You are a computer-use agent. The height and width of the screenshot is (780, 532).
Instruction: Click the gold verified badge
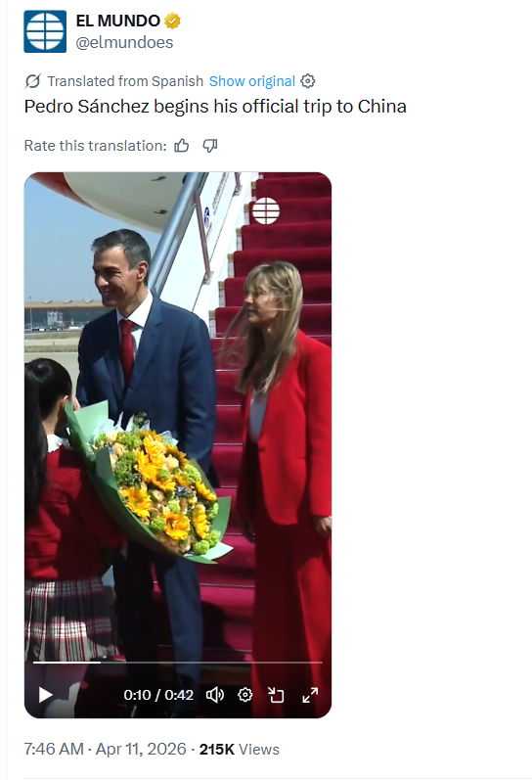(172, 21)
